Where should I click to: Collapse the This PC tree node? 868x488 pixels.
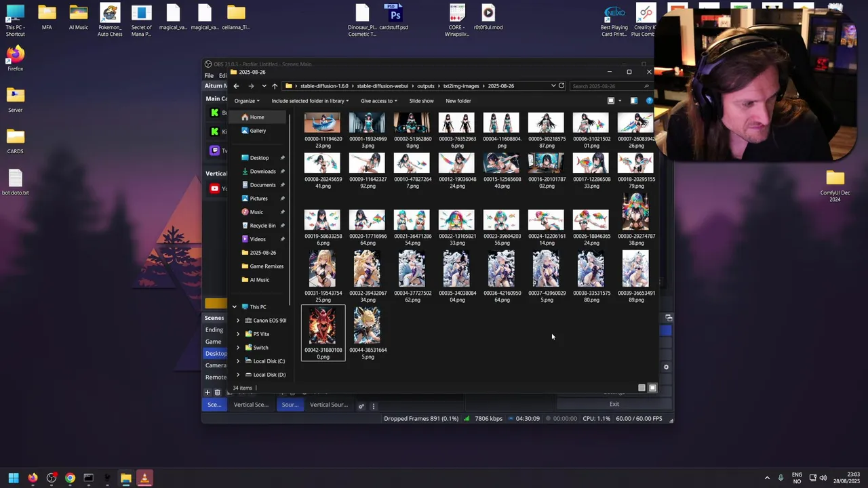pyautogui.click(x=235, y=307)
